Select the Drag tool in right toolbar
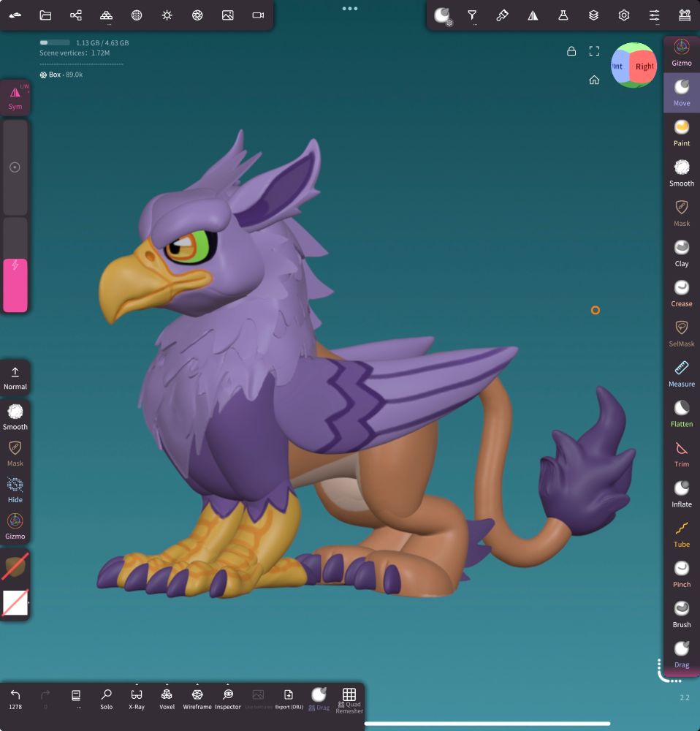 pos(681,654)
